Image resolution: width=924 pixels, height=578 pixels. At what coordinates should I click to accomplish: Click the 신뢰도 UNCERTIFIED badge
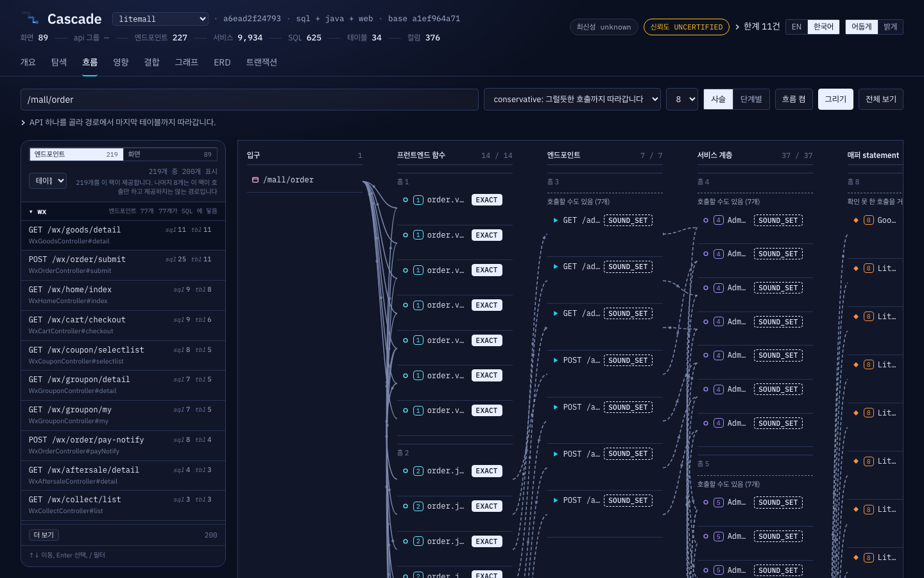[x=687, y=27]
